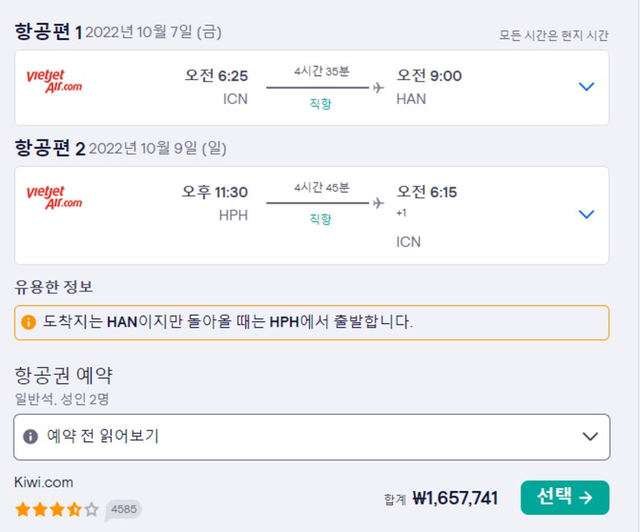Open the 예약 전 읽어보기 dropdown
Image resolution: width=640 pixels, height=532 pixels.
tap(589, 436)
